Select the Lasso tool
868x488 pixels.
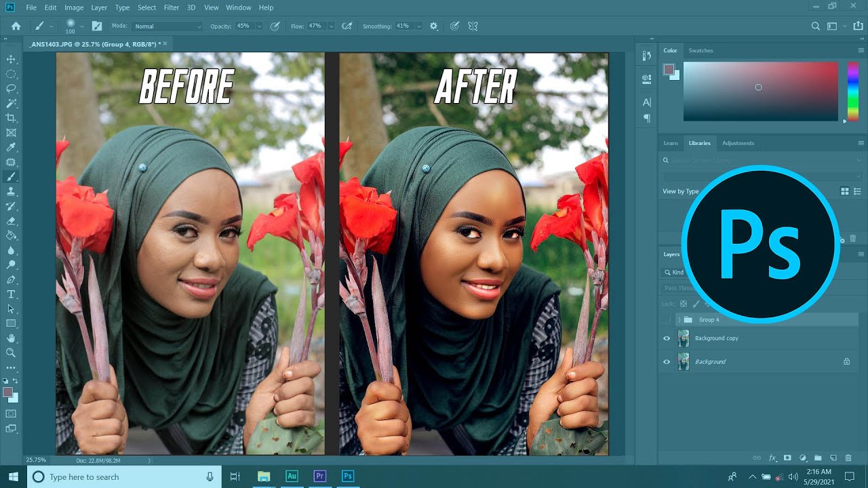coord(11,89)
